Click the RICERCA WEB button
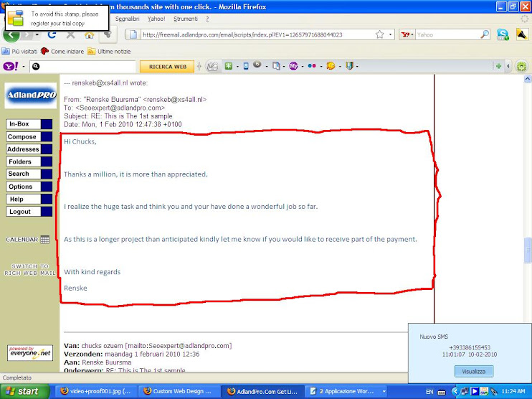The height and width of the screenshot is (399, 532). [x=167, y=67]
